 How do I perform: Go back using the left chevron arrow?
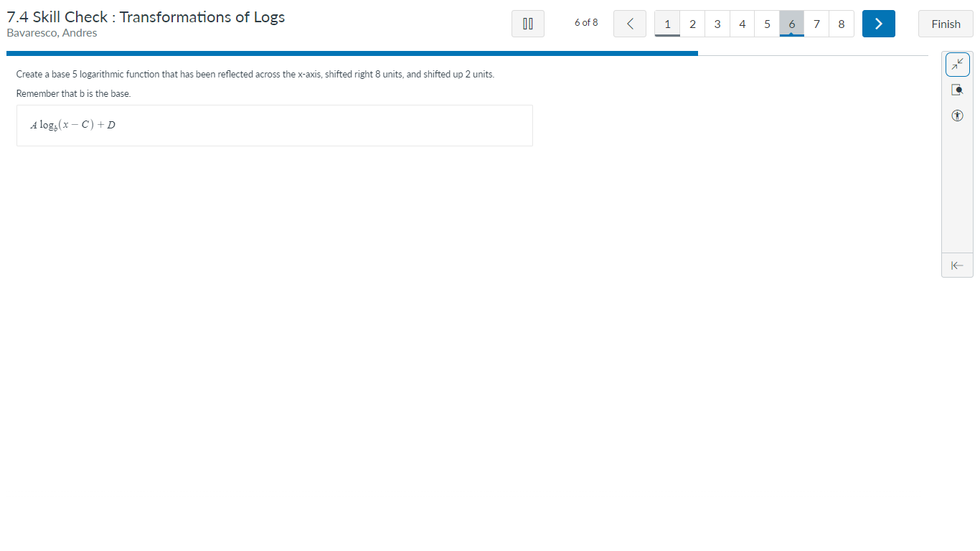coord(629,23)
